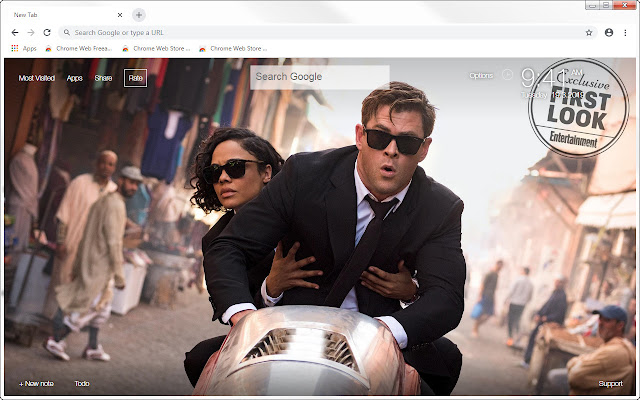Click the Share menu item

pyautogui.click(x=103, y=78)
